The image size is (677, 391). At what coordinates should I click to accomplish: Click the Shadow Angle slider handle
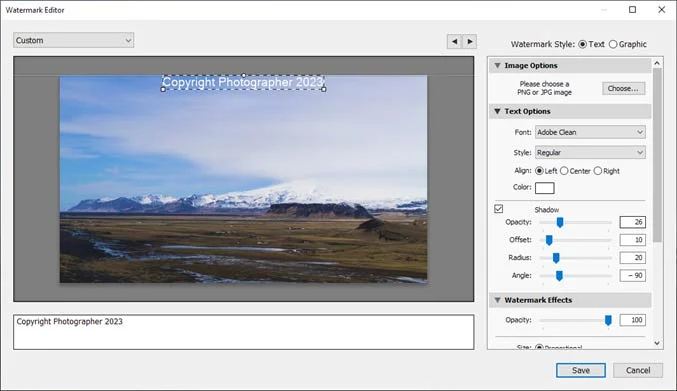tap(559, 275)
